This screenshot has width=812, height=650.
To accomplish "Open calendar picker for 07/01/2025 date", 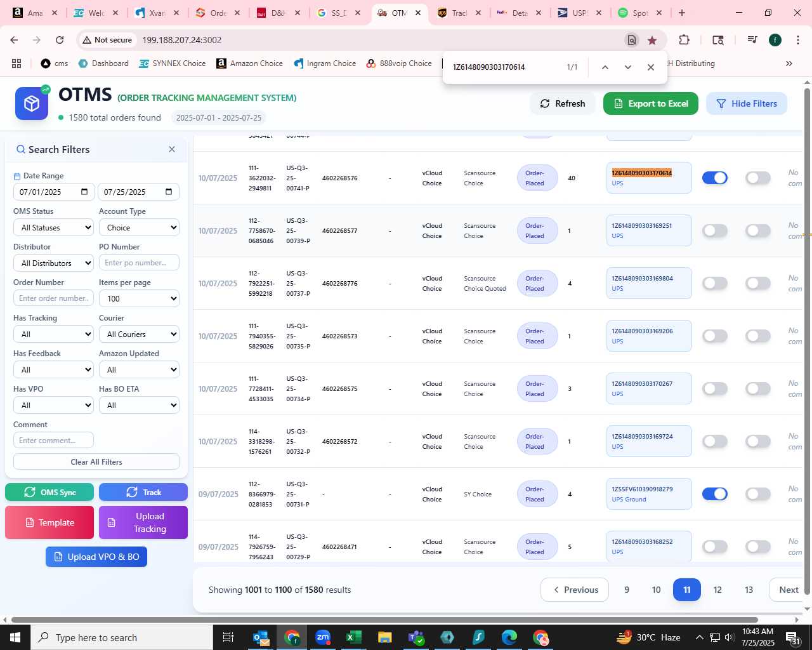I will click(x=84, y=192).
